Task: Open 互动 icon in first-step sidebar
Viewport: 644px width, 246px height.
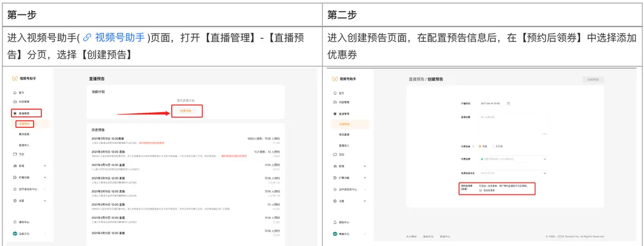Action: [x=14, y=154]
